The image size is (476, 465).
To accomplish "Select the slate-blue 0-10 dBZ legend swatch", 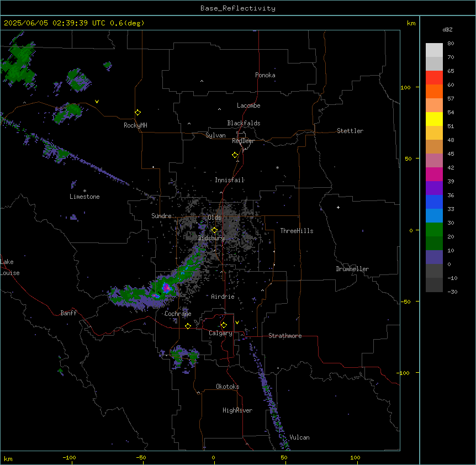I will coord(434,257).
